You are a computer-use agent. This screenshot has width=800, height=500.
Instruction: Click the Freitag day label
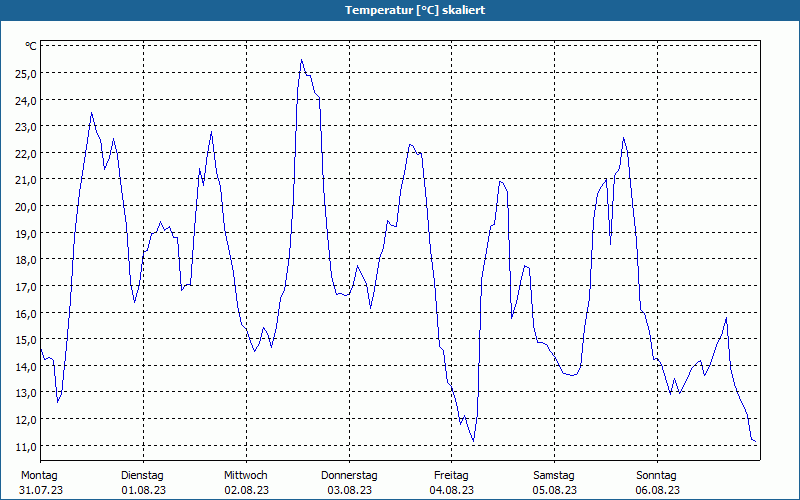[x=452, y=476]
